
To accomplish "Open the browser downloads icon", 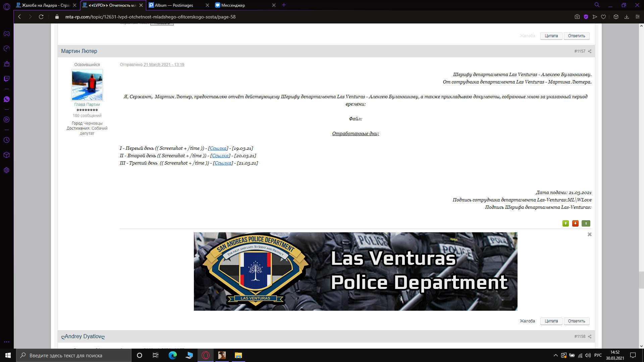I will 627,17.
